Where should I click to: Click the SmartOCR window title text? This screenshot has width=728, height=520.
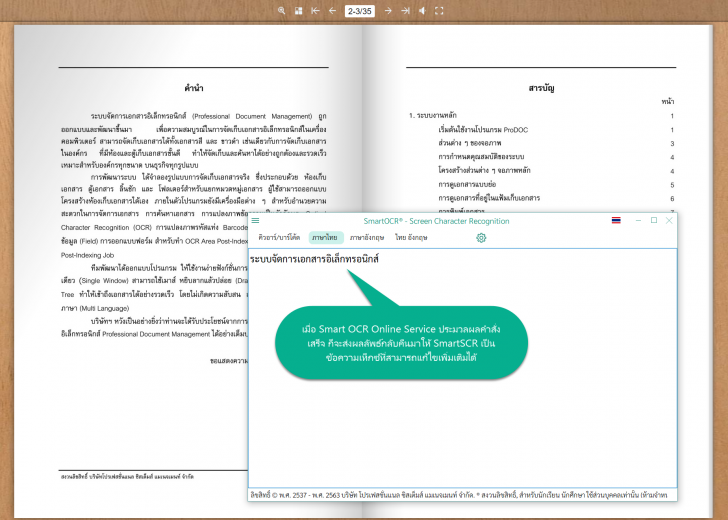[436, 221]
